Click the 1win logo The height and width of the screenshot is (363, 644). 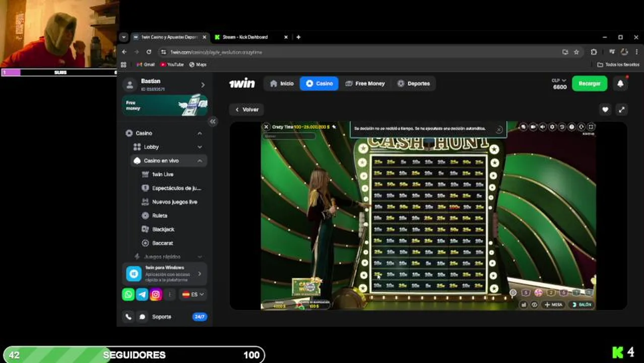coord(242,84)
